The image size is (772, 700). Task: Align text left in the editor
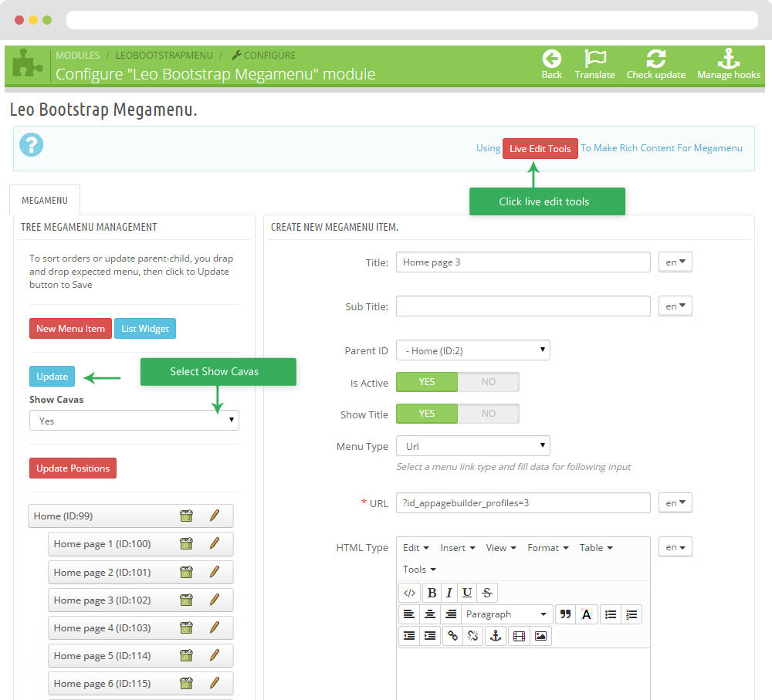tap(408, 614)
